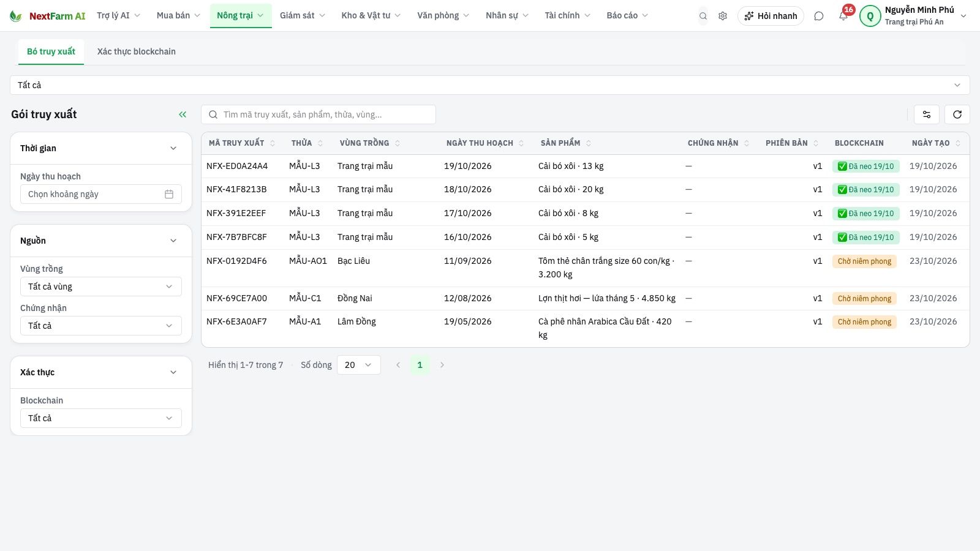Open the search magnifier in top bar

(x=703, y=16)
